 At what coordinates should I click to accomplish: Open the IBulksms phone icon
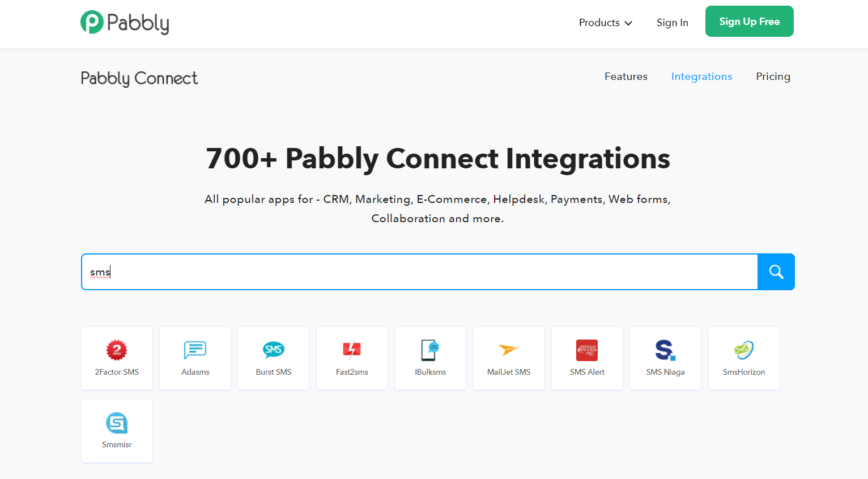point(430,350)
